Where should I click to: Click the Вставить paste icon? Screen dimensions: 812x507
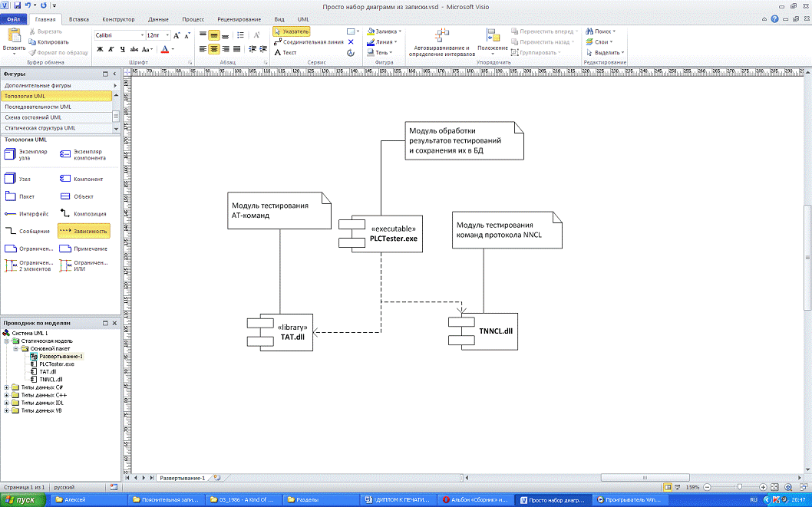[13, 39]
